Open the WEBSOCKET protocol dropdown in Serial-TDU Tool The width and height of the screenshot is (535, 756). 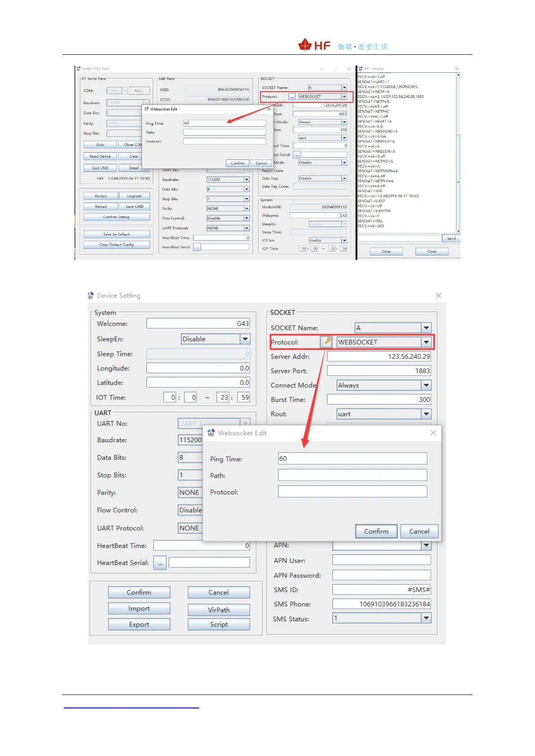[344, 97]
